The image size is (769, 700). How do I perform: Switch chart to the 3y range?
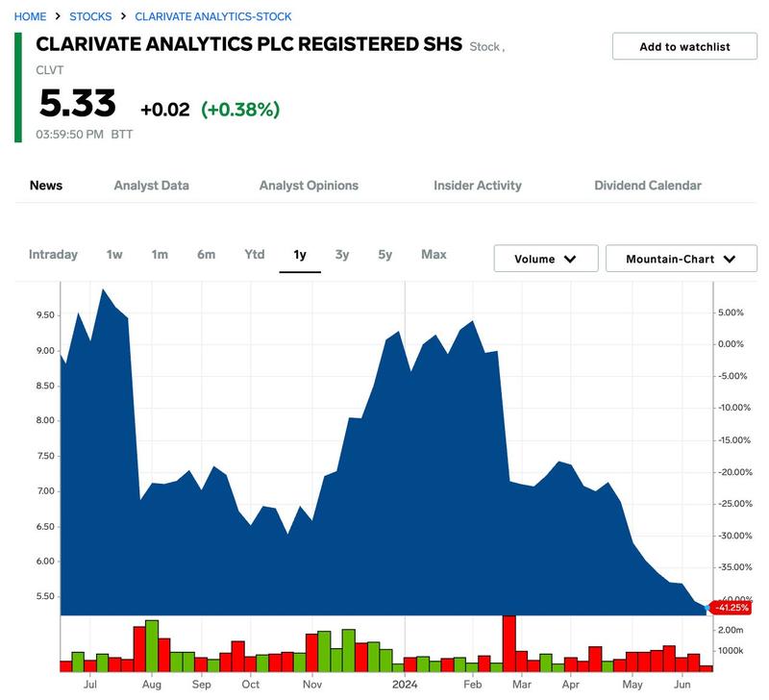coord(342,255)
